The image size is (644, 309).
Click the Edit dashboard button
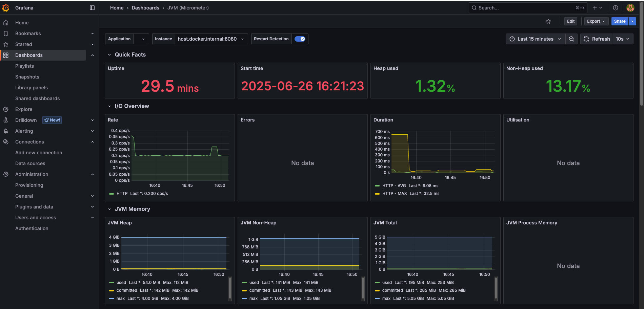click(571, 21)
